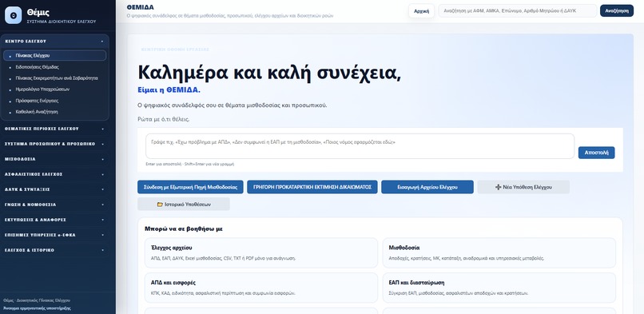Screen dimensions: 644x314
Task: Open the ΕΑΠ και διασταύρωση card
Action: click(499, 288)
